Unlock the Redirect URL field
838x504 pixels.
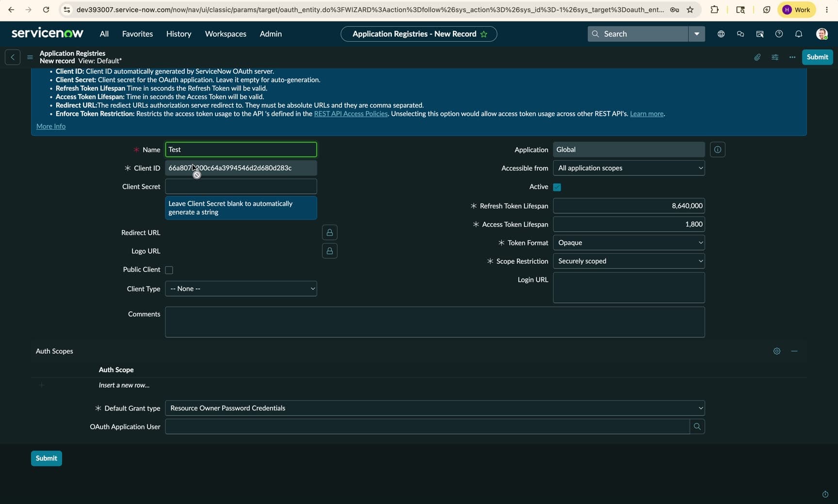click(x=330, y=233)
